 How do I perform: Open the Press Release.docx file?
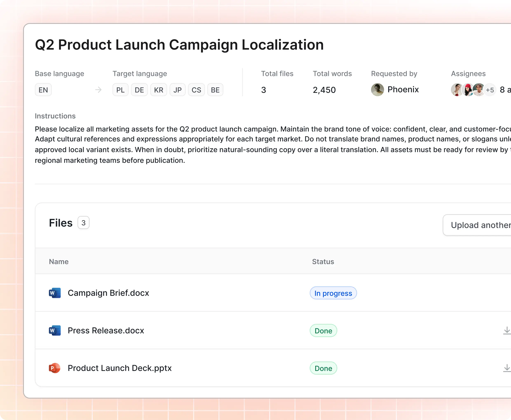coord(106,330)
